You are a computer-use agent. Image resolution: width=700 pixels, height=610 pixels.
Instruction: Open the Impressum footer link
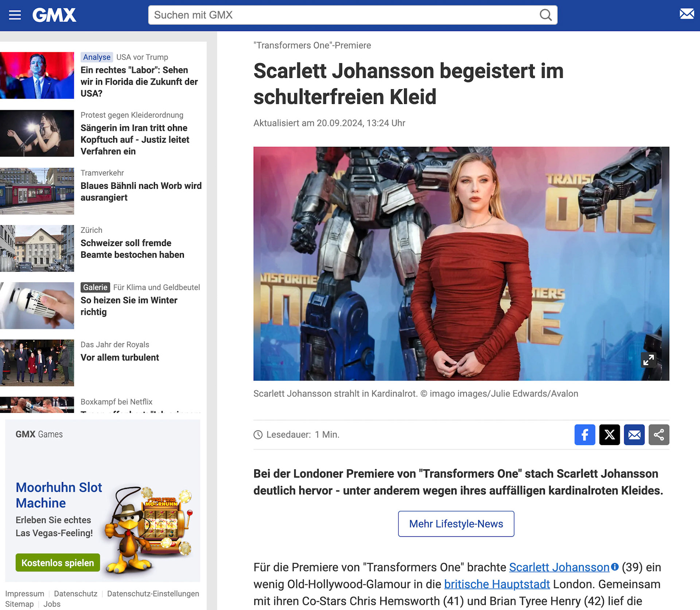[24, 594]
